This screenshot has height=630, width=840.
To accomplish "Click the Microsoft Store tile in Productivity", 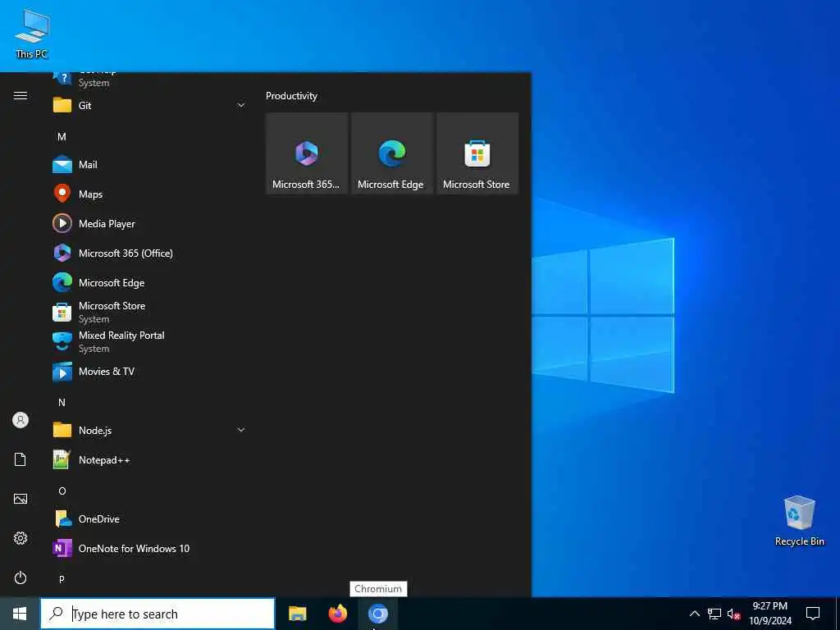I will pos(477,153).
